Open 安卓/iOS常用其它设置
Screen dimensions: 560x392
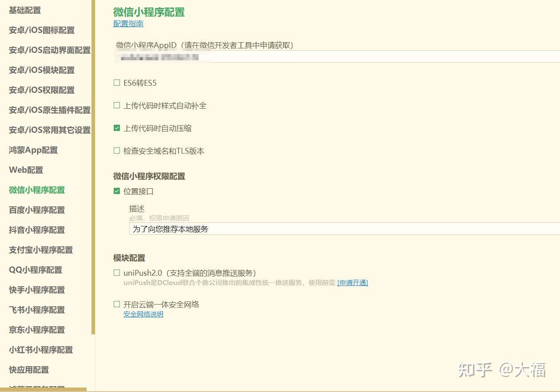tap(50, 130)
